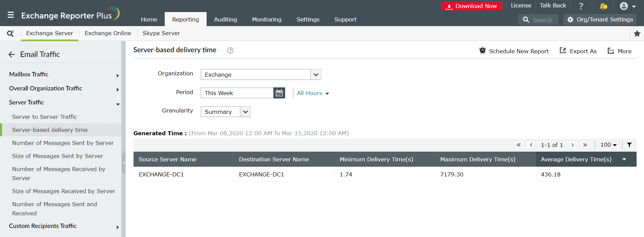
Task: Open the Monitoring tab
Action: tap(267, 19)
